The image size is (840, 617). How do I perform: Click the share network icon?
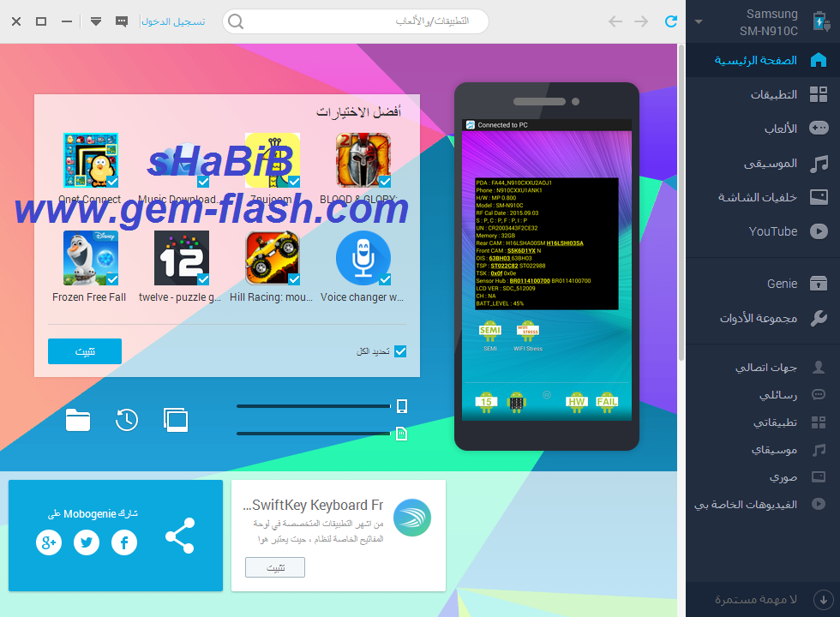tap(180, 536)
